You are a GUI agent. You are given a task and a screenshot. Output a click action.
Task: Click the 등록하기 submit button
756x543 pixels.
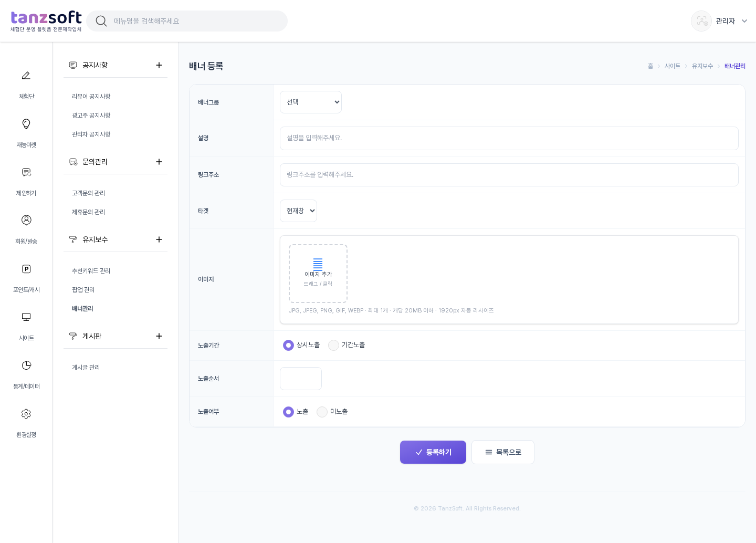coord(433,452)
